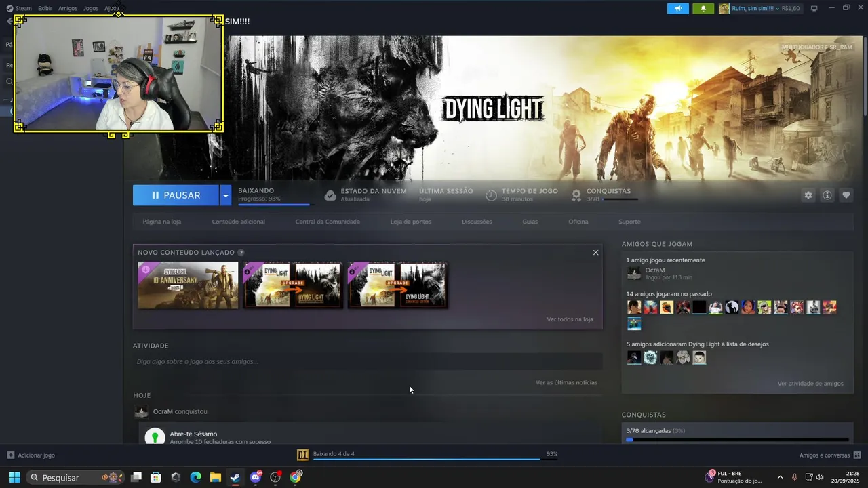
Task: Click Ver atividade de amigos link
Action: 810,384
